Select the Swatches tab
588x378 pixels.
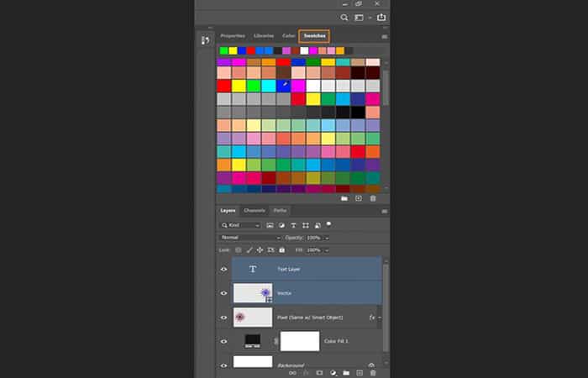click(x=314, y=36)
